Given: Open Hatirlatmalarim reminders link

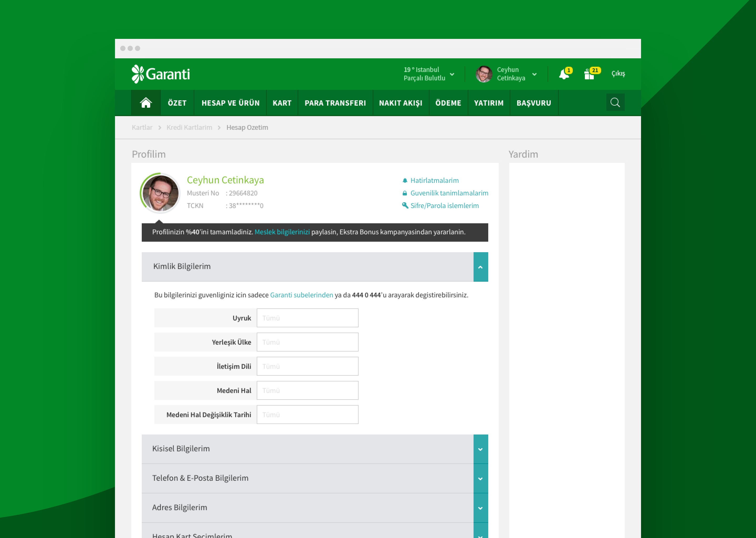Looking at the screenshot, I should (x=434, y=180).
